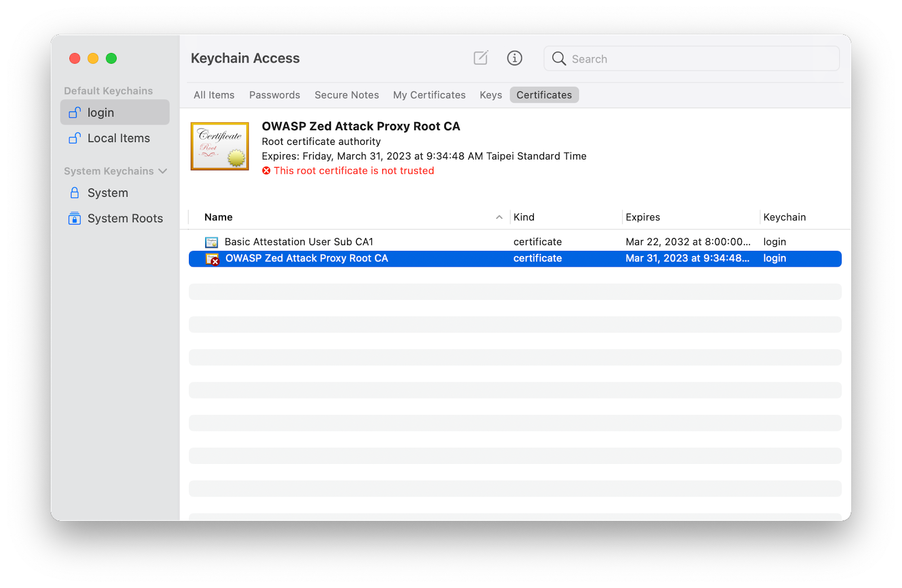Click the unlocked padlock icon beside Local Items
The width and height of the screenshot is (902, 588).
pos(74,138)
